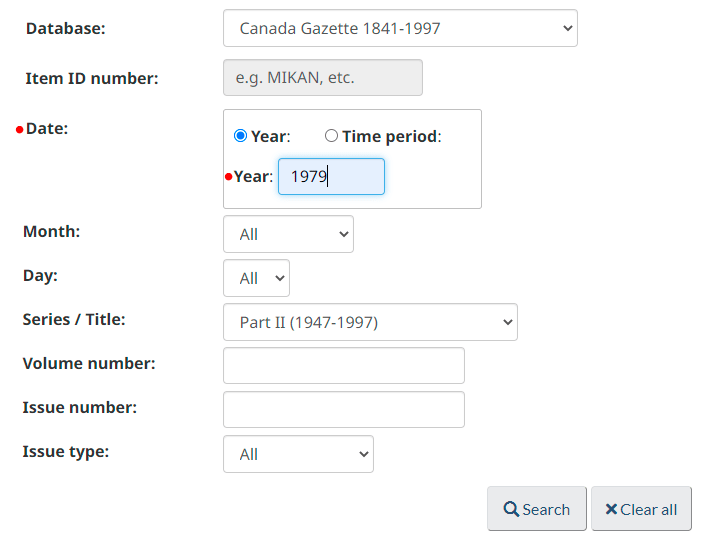
Task: Click the Item ID number label
Action: coord(92,78)
